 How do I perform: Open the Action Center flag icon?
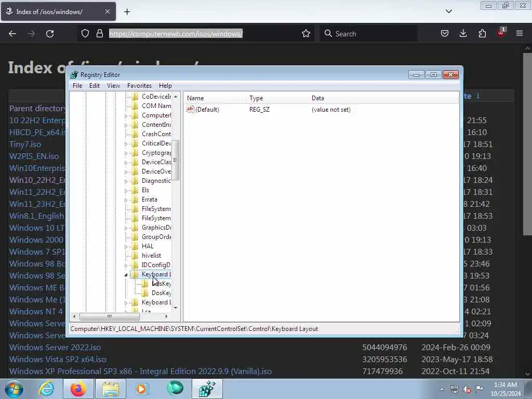pos(479,389)
